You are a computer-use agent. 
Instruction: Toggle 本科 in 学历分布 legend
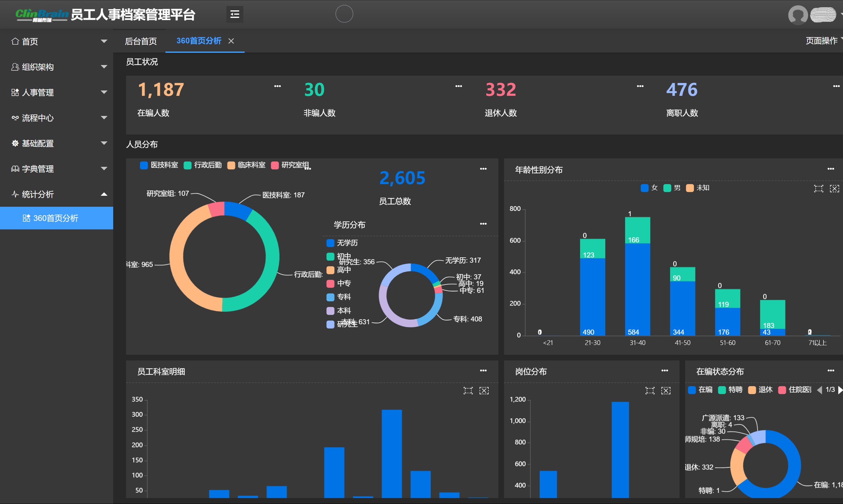click(x=338, y=310)
